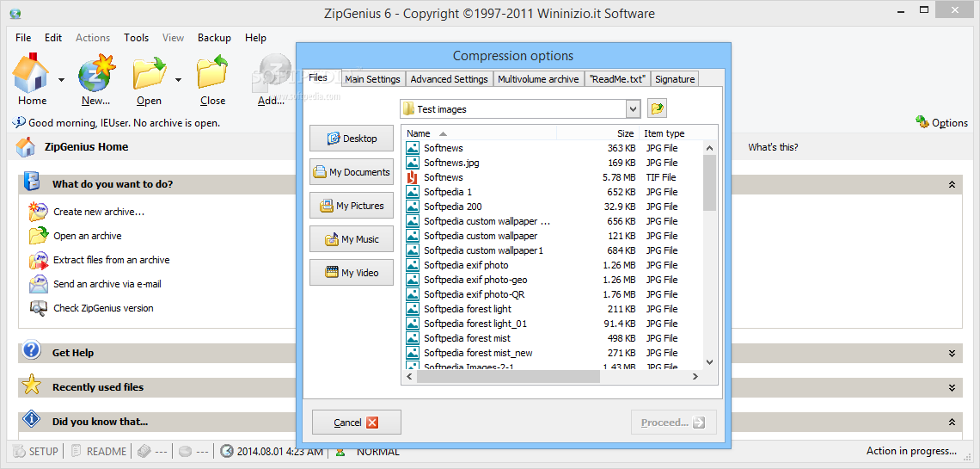The width and height of the screenshot is (980, 469).
Task: Click the Close archive toolbar icon
Action: [213, 72]
